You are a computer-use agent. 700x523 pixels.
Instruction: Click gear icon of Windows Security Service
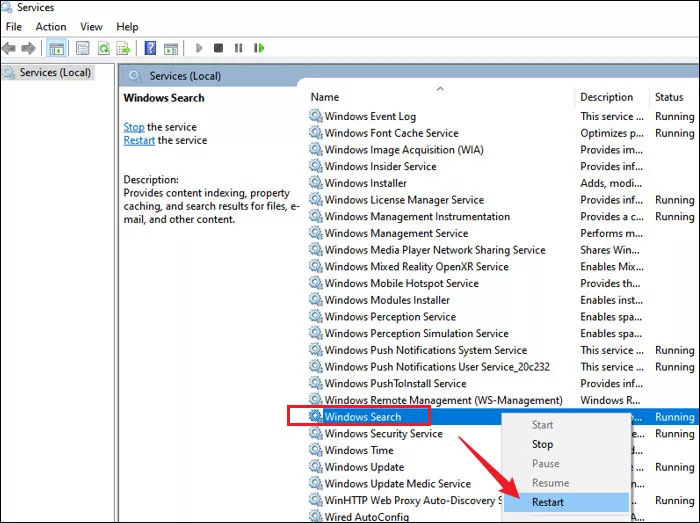tap(316, 433)
